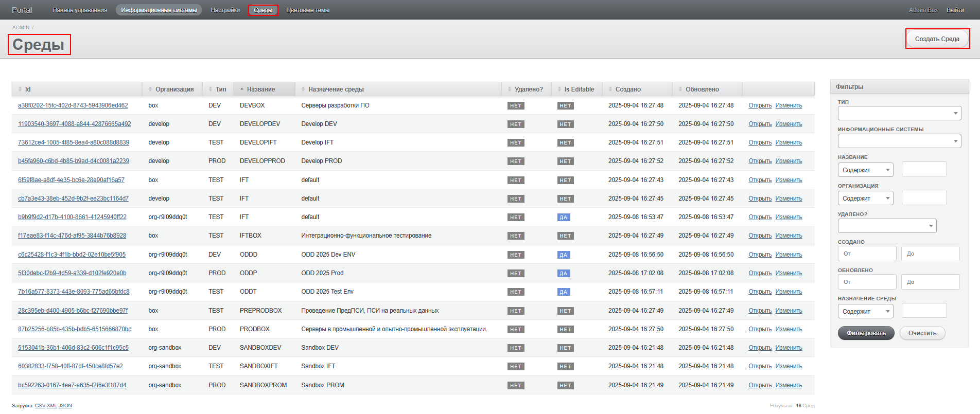Screen dimensions: 980x414
Task: Click Изменить for the PREPRODBOX row
Action: point(789,311)
